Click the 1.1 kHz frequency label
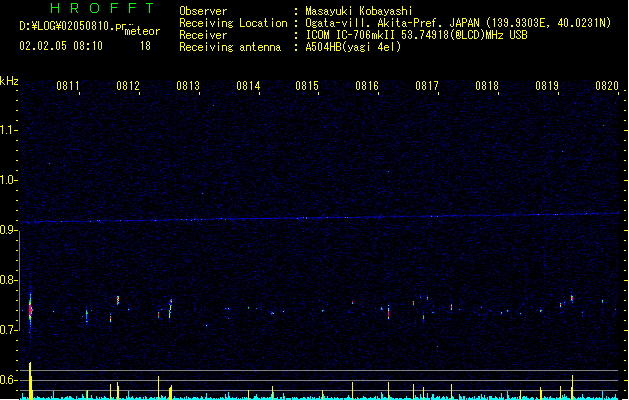The image size is (629, 400). click(8, 130)
